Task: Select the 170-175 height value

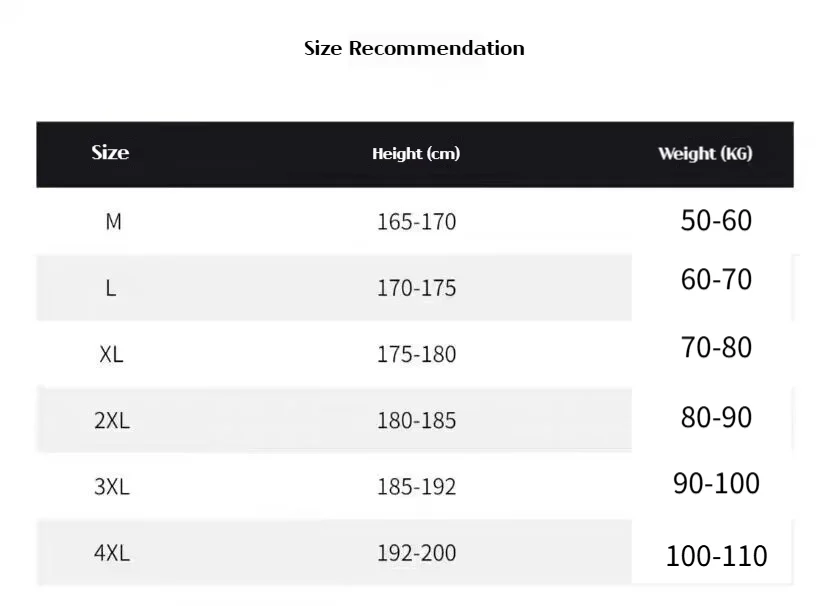Action: pos(416,288)
